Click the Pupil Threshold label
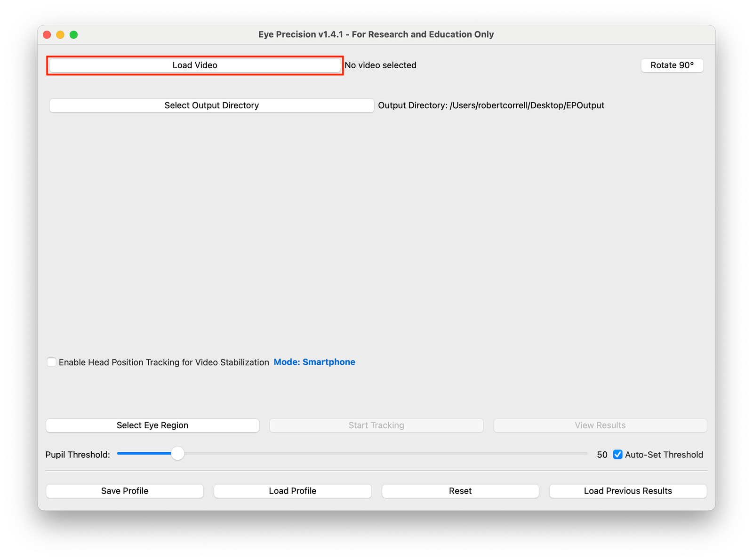Viewport: 753px width, 560px height. (x=78, y=455)
